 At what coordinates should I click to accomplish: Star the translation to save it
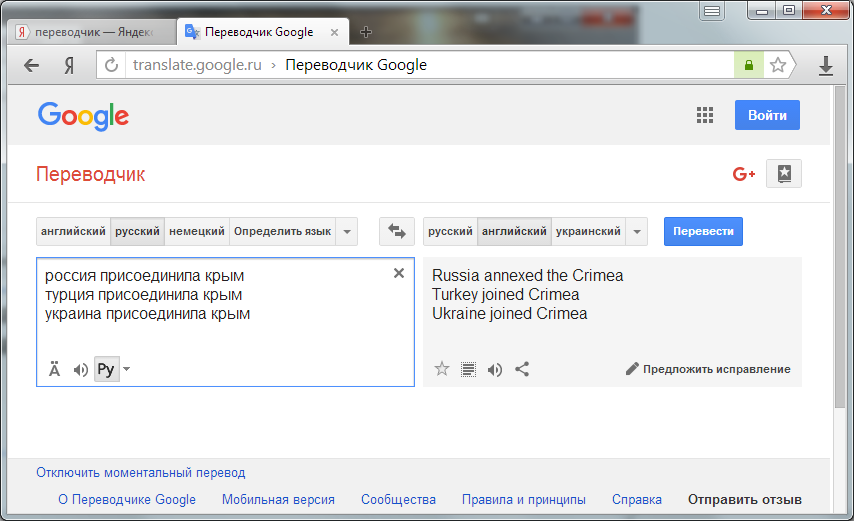(x=442, y=369)
